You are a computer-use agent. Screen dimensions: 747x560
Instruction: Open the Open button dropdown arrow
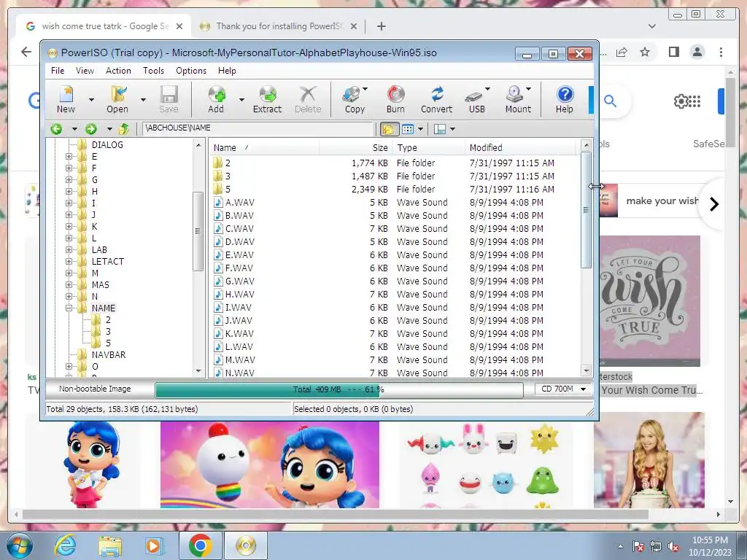143,99
